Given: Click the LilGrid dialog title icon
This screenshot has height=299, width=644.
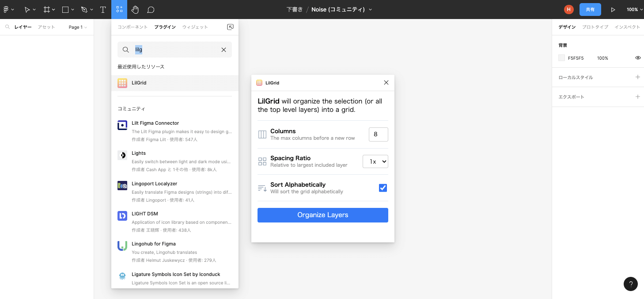Looking at the screenshot, I should [259, 83].
